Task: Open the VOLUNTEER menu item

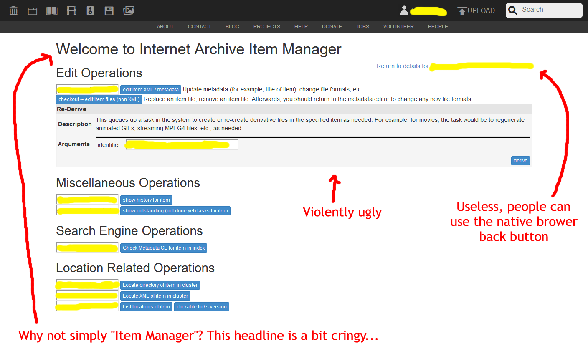Action: point(398,27)
